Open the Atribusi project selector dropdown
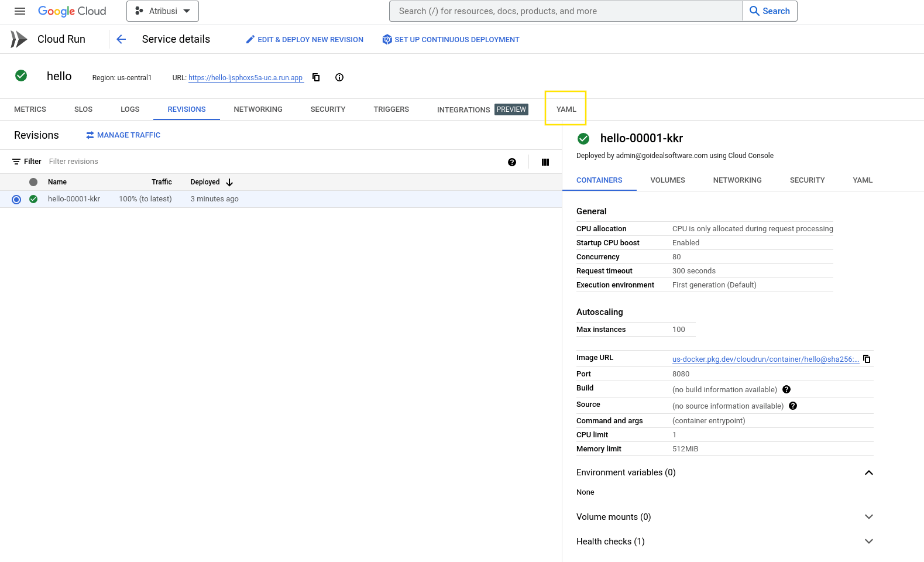 (x=163, y=11)
